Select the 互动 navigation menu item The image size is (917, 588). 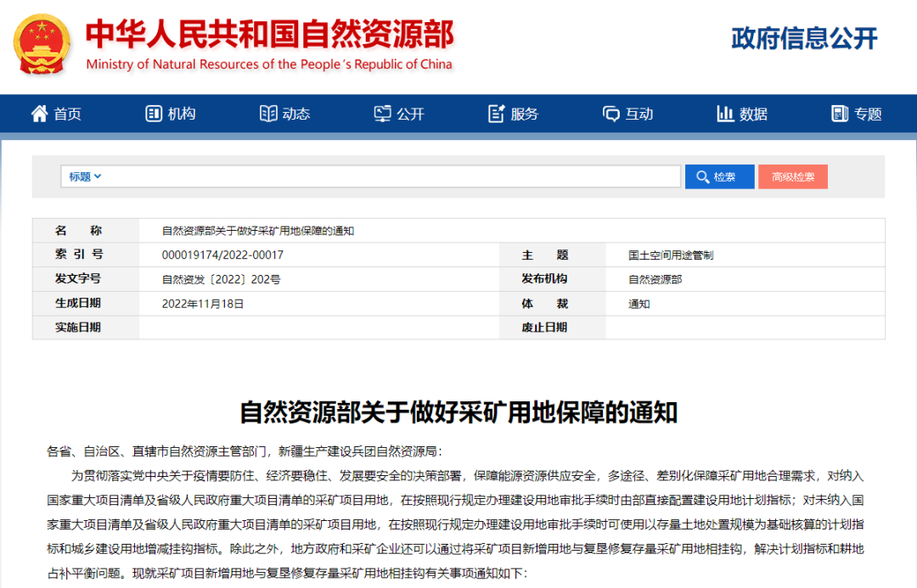(x=639, y=114)
